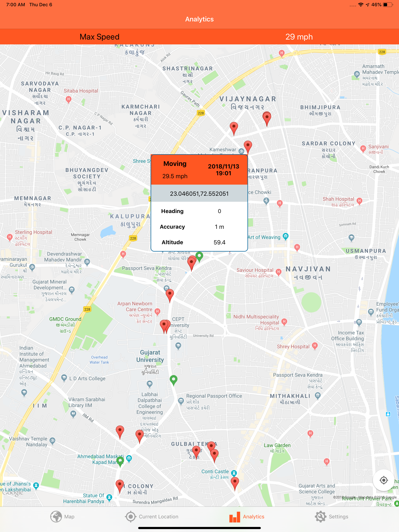
Task: Tap the Google logo link
Action: click(x=13, y=493)
